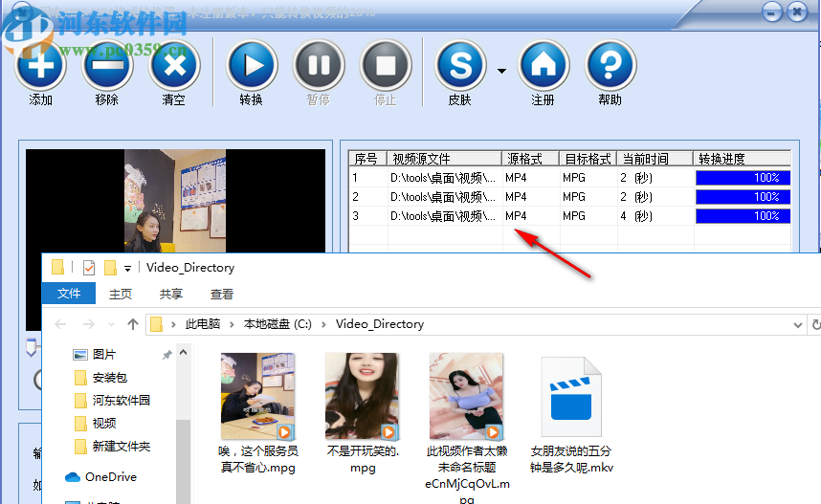Click the properties checkmark icon in Explorer title bar
Viewport: 821px width, 504px height.
(x=89, y=268)
